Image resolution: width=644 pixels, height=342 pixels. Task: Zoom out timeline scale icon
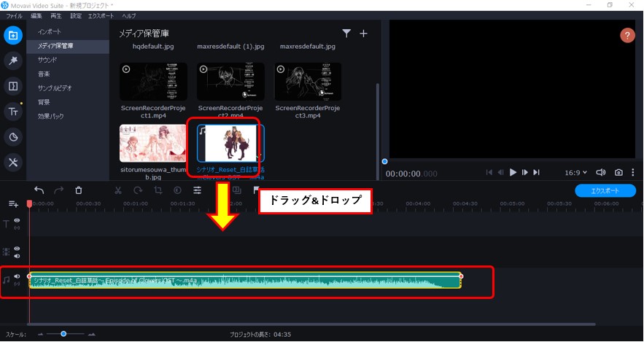click(x=40, y=334)
